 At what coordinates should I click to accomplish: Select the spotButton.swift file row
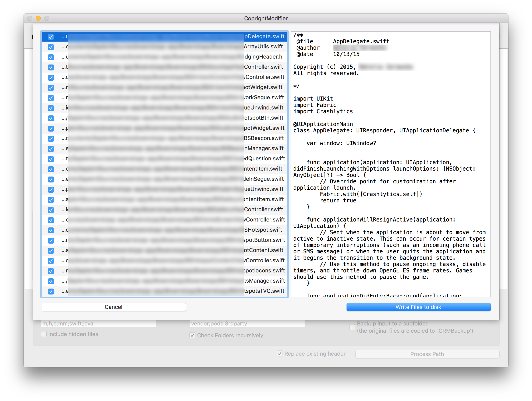(264, 240)
